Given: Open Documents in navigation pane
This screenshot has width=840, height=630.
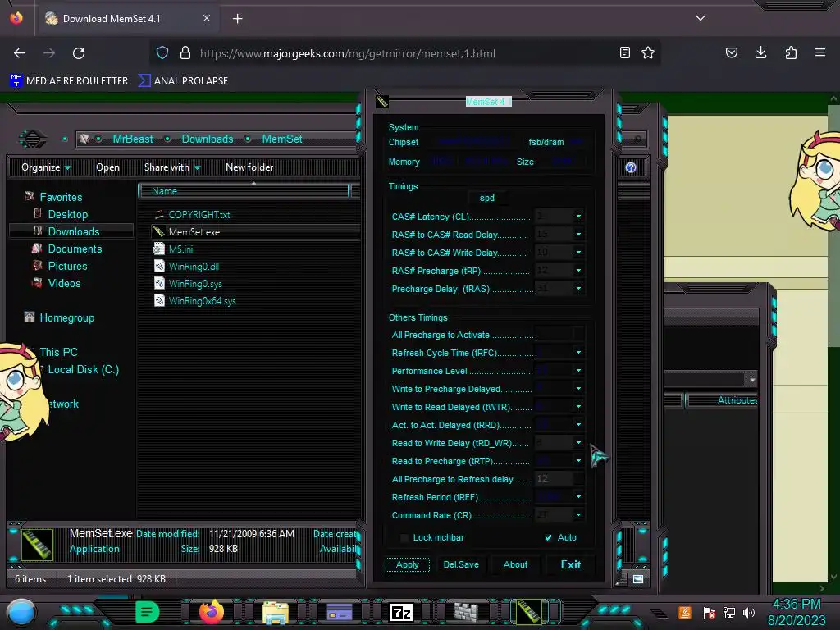Looking at the screenshot, I should pos(75,249).
